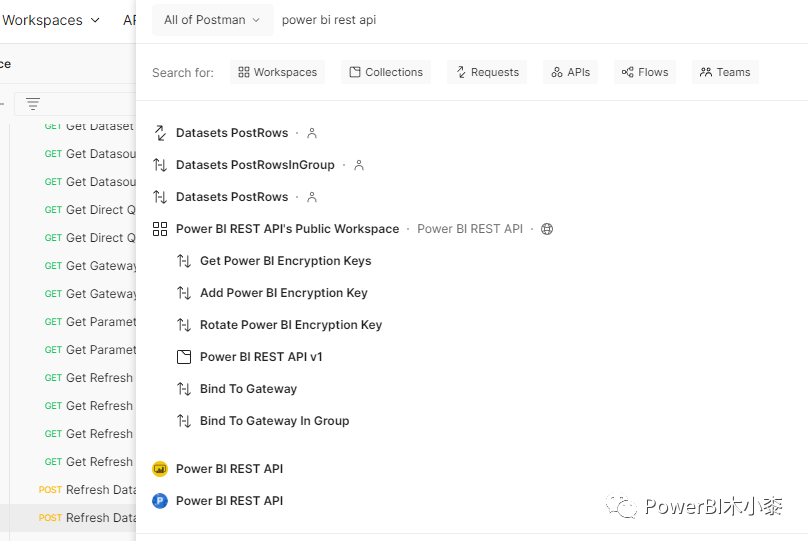Filter search results by Flows

645,72
